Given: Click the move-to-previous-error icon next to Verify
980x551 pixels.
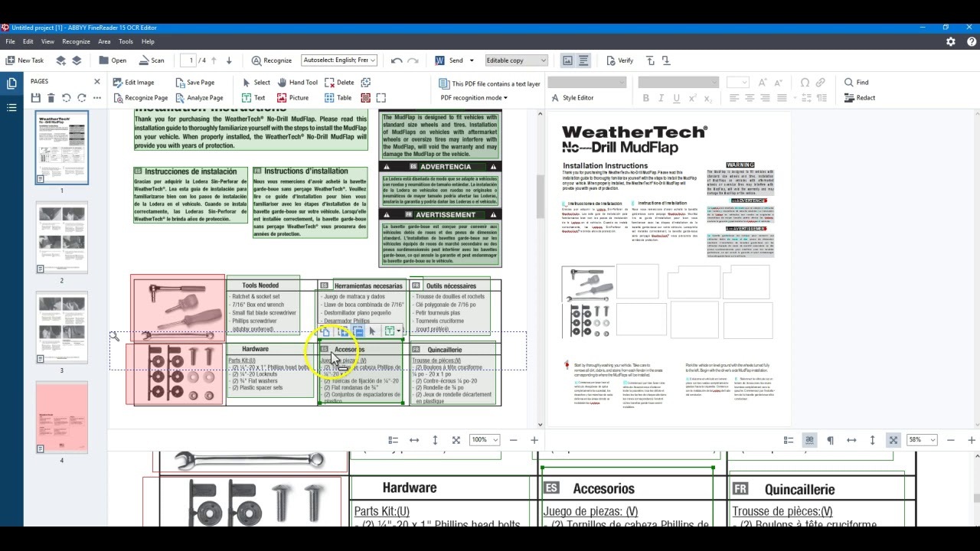Looking at the screenshot, I should point(650,60).
